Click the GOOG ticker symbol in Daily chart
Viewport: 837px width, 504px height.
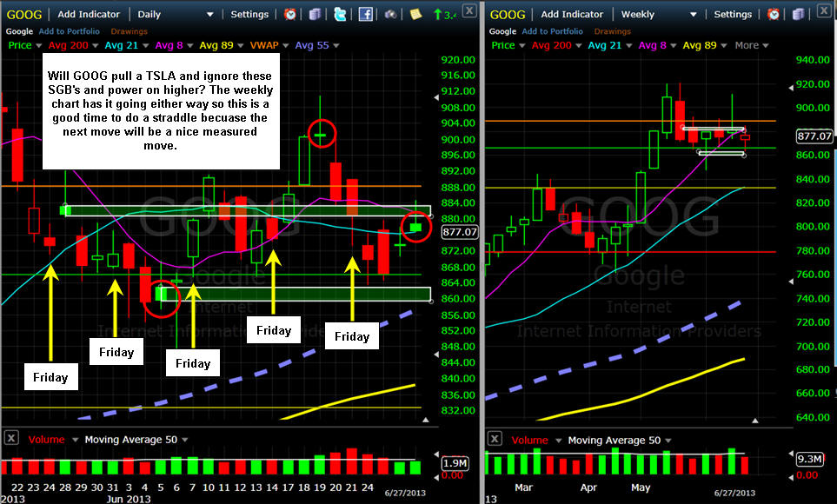24,15
